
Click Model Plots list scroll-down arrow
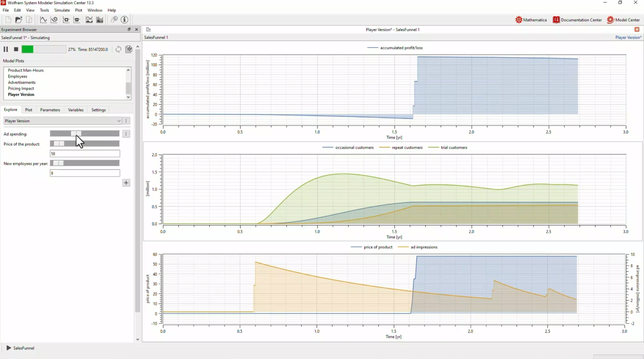click(128, 97)
